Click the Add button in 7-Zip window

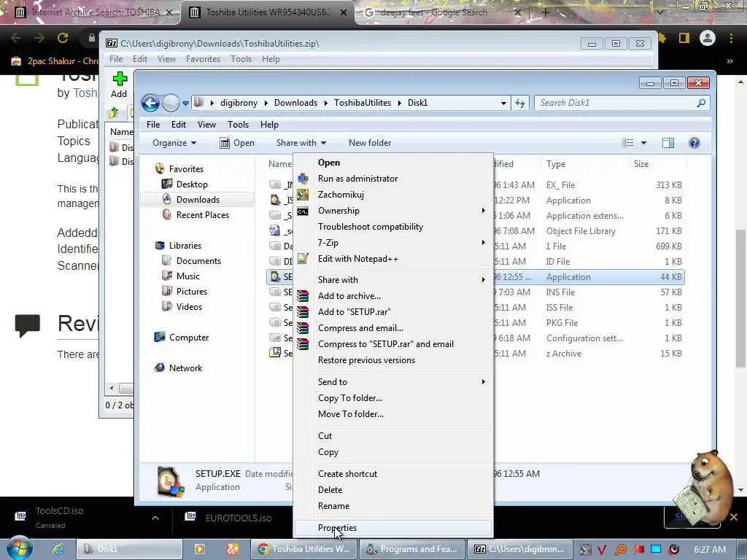pyautogui.click(x=119, y=85)
